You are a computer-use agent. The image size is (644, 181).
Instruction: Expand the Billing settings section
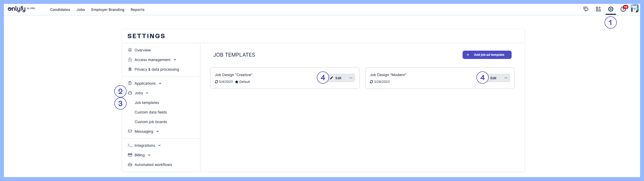click(140, 155)
